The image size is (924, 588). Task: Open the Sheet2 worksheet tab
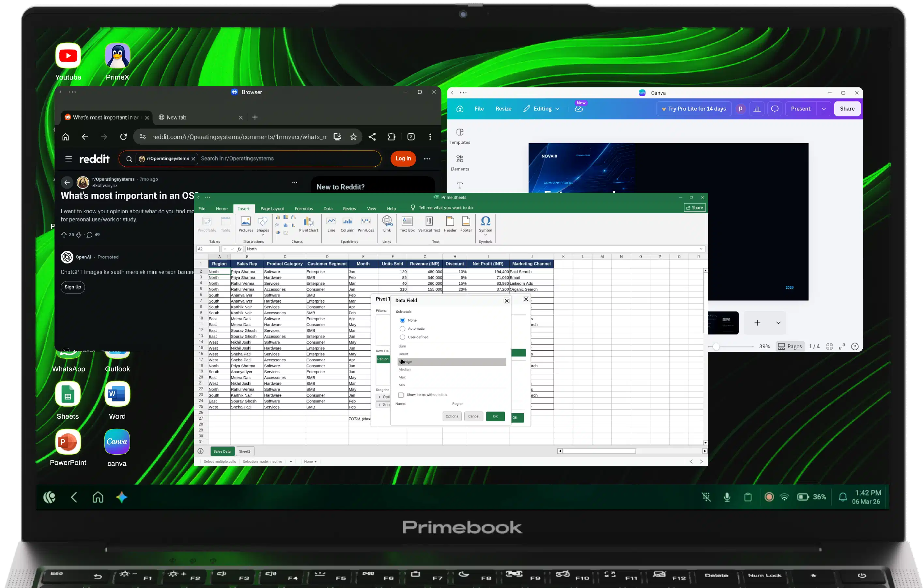pyautogui.click(x=244, y=451)
